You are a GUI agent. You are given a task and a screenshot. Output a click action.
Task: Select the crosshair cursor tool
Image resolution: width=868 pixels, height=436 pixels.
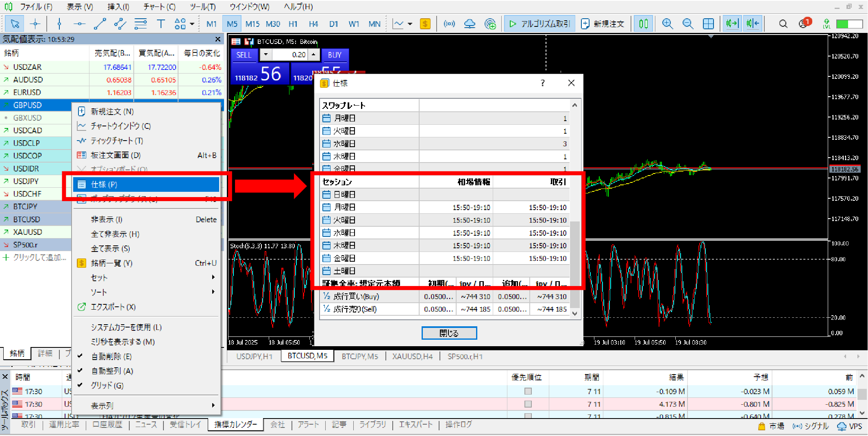tap(35, 24)
